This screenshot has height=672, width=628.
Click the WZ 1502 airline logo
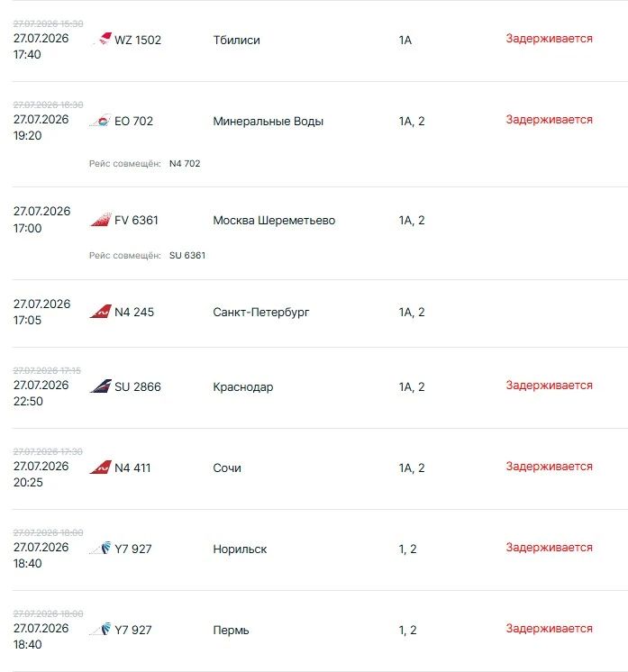point(102,39)
